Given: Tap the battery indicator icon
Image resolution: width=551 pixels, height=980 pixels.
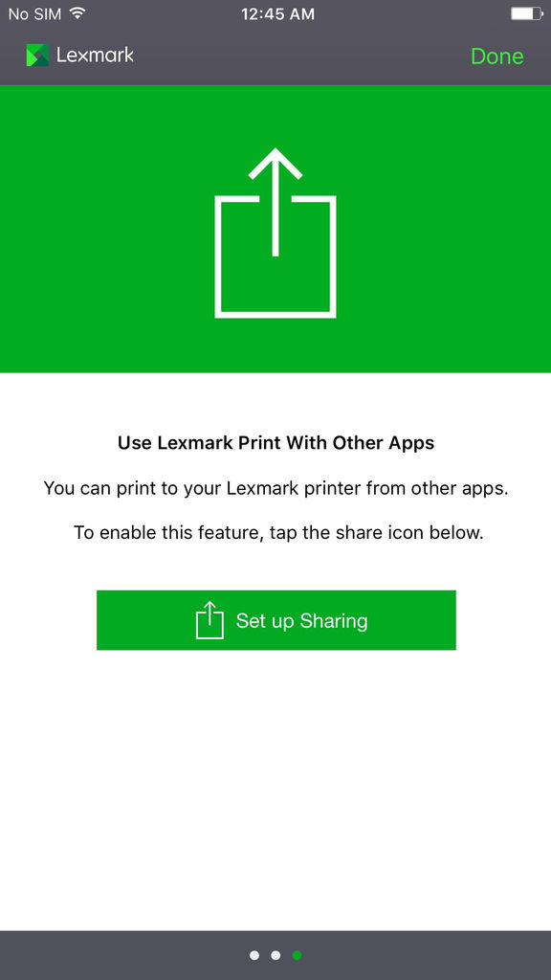Looking at the screenshot, I should (527, 13).
